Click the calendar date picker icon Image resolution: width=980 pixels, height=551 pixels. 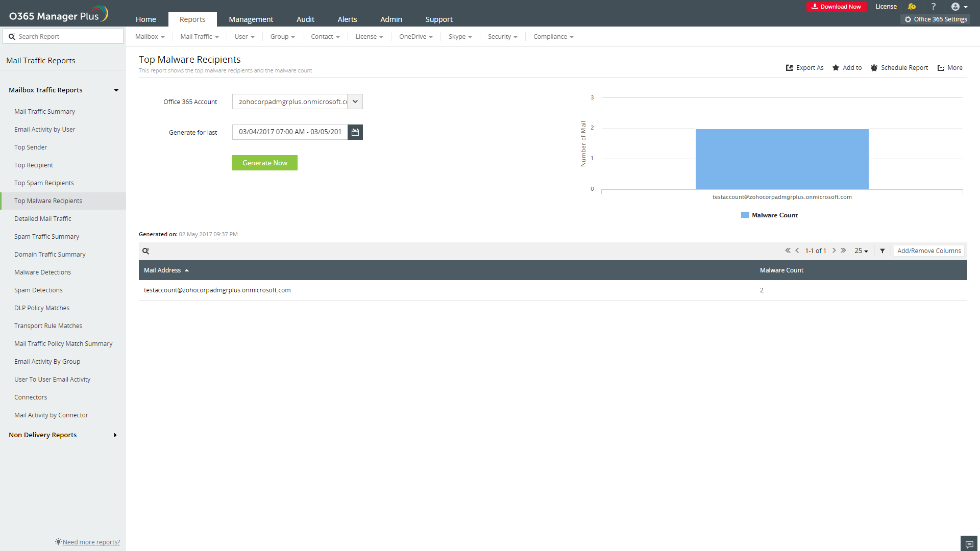click(355, 132)
